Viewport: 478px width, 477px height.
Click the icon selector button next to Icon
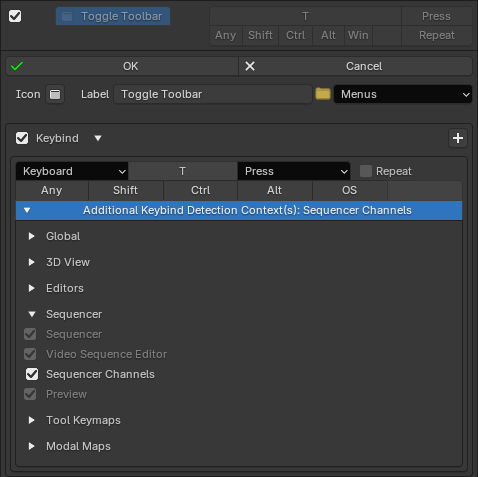click(55, 94)
